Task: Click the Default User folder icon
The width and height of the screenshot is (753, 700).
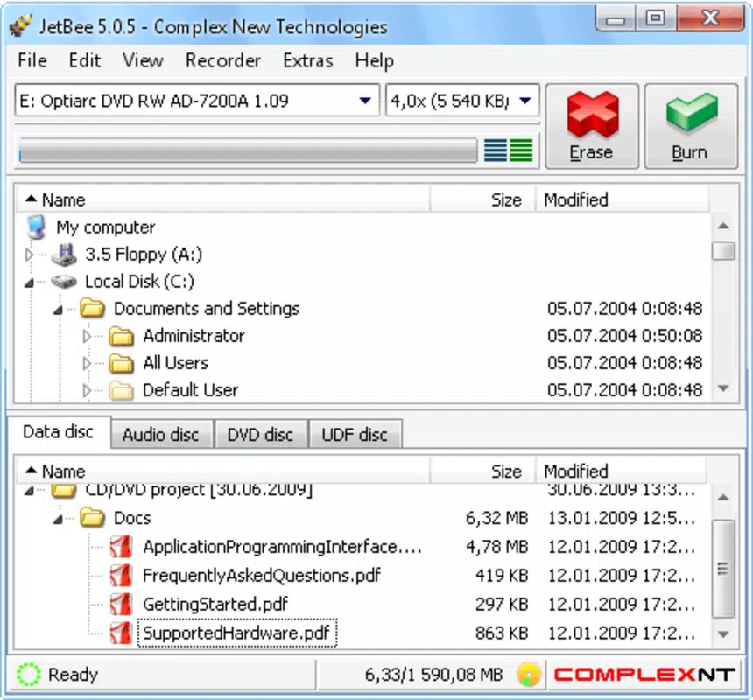Action: click(121, 390)
